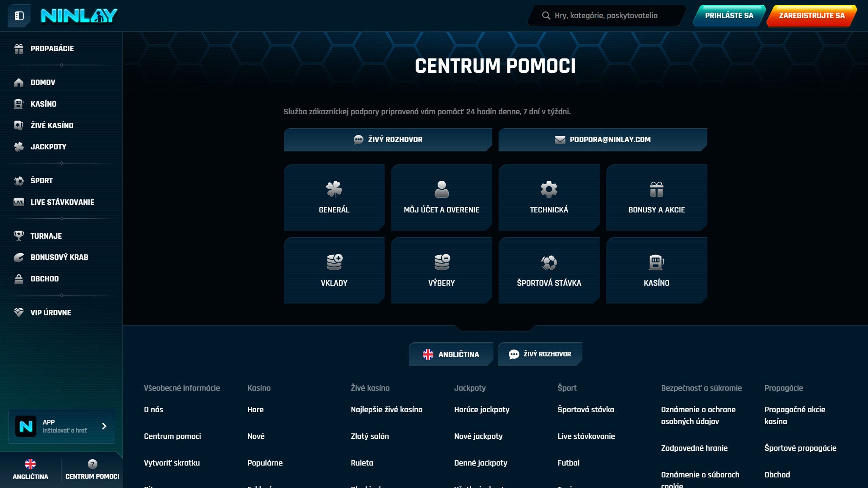868x488 pixels.
Task: Click the Prihláste sa button
Action: pyautogui.click(x=729, y=16)
